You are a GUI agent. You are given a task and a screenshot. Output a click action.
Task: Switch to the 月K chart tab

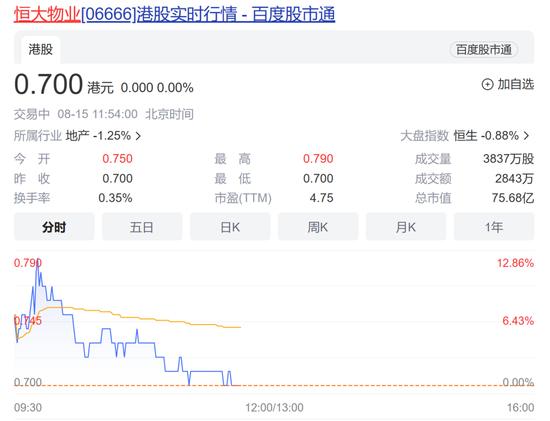tap(406, 227)
